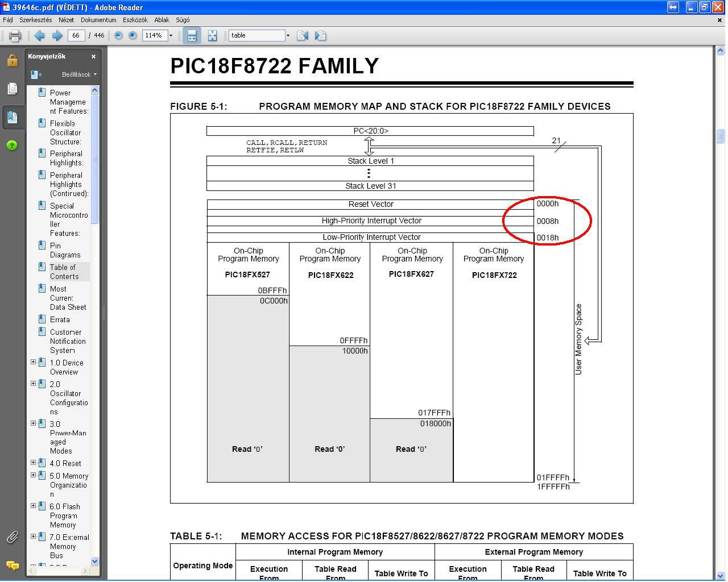This screenshot has width=728, height=582.
Task: Open the Comments panel icon
Action: click(13, 566)
